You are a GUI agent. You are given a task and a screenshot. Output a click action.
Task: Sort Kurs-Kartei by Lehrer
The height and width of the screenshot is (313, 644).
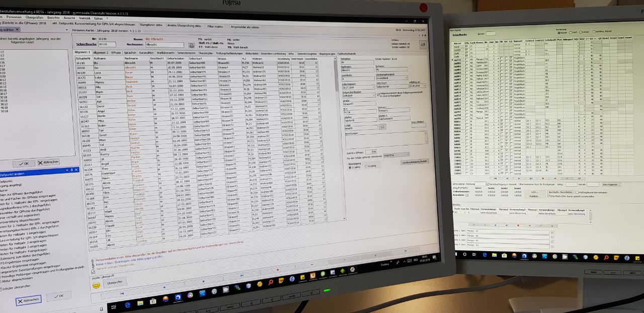[581, 32]
